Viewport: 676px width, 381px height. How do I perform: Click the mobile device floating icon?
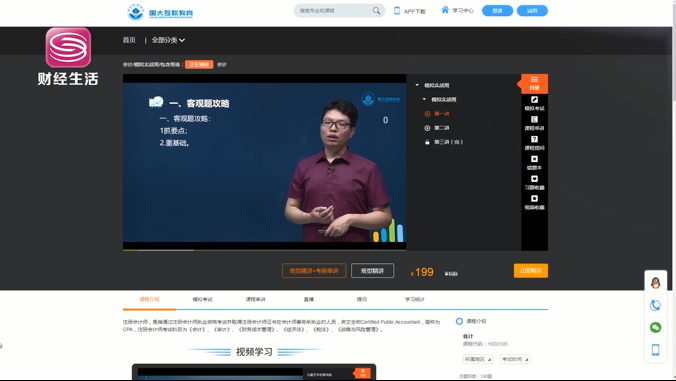coord(655,350)
